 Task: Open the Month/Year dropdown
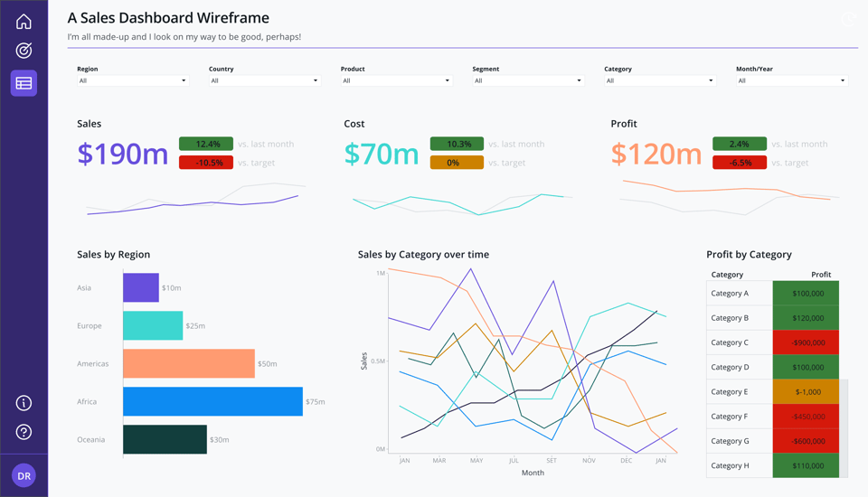tap(792, 80)
